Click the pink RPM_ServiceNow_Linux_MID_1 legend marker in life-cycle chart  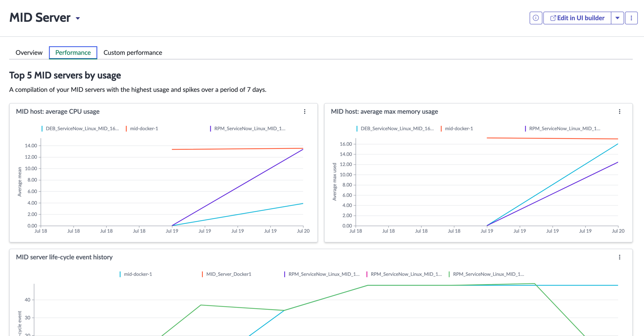(367, 274)
